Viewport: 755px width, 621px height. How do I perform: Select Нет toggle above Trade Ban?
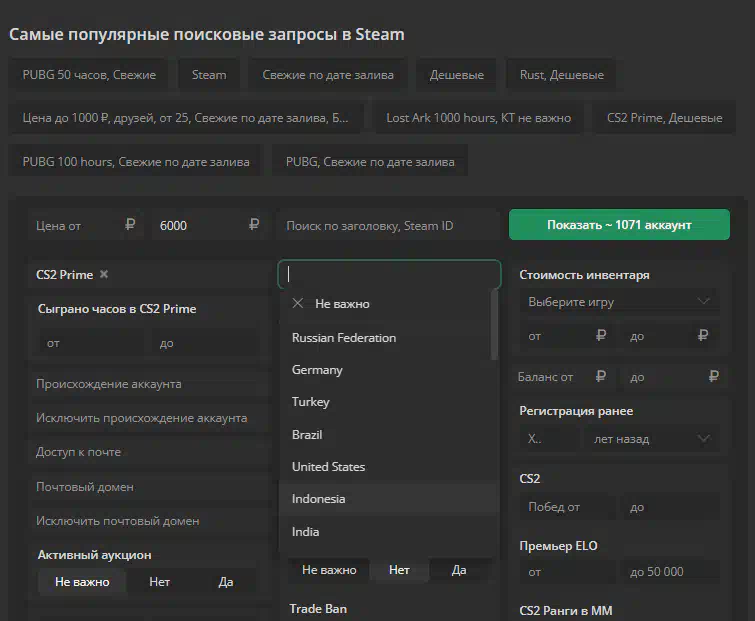399,570
